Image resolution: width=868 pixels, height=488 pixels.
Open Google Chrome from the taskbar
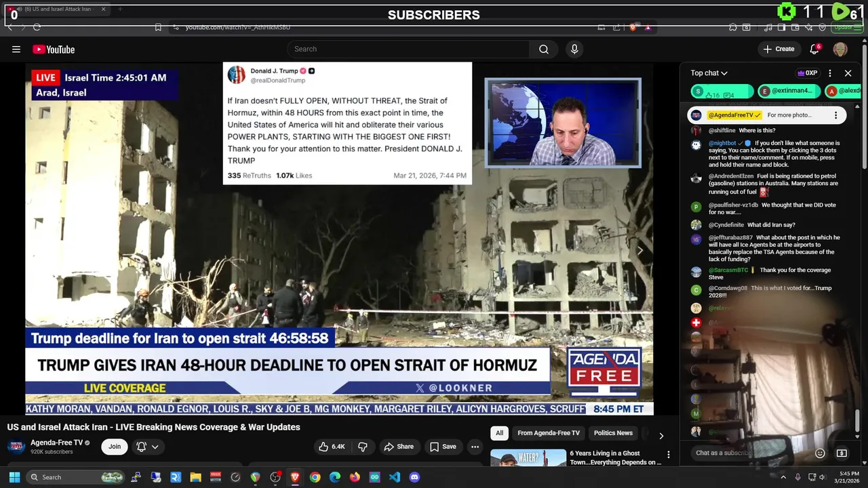pos(315,477)
